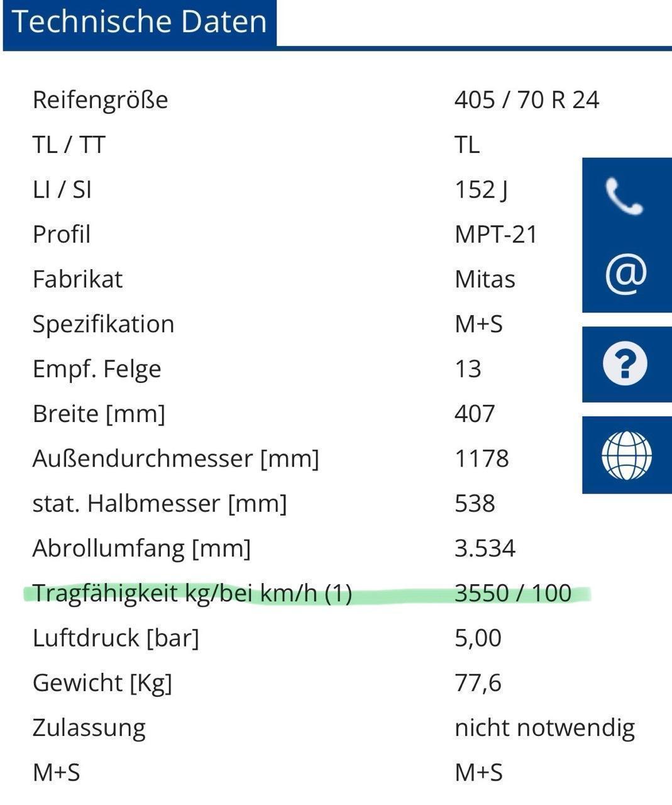
Task: Click the Breite value 407
Action: coord(475,414)
